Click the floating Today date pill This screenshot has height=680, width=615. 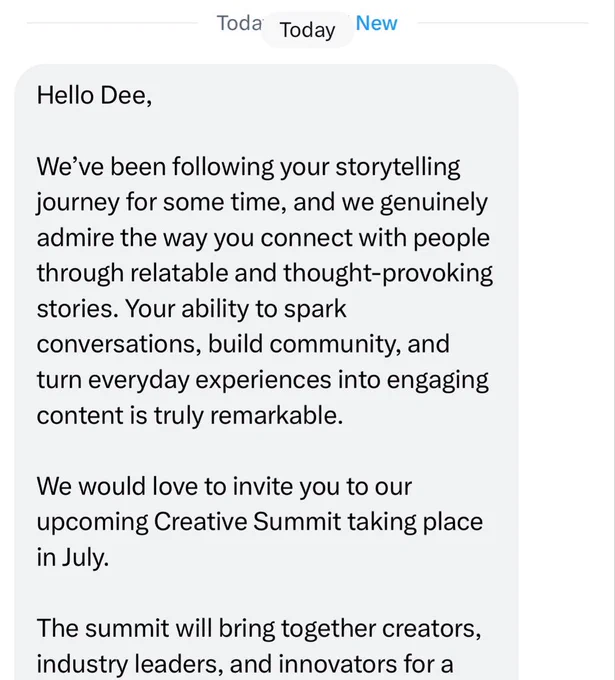click(308, 30)
